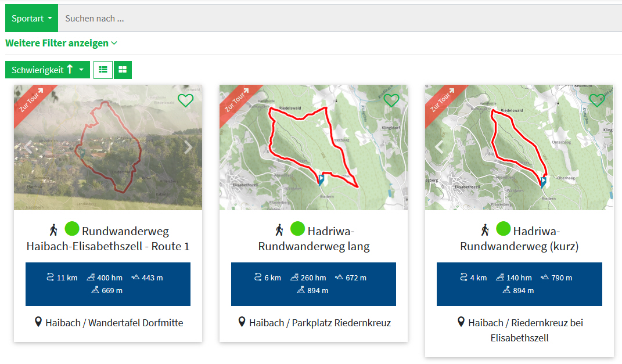The width and height of the screenshot is (622, 364).
Task: Show previous image on Route 1 card
Action: [x=27, y=147]
